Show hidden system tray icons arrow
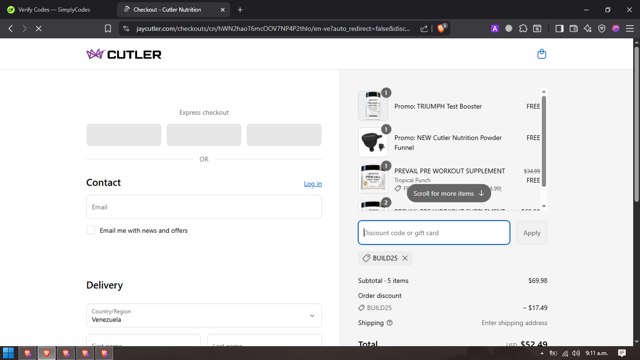640x360 pixels. [542, 353]
